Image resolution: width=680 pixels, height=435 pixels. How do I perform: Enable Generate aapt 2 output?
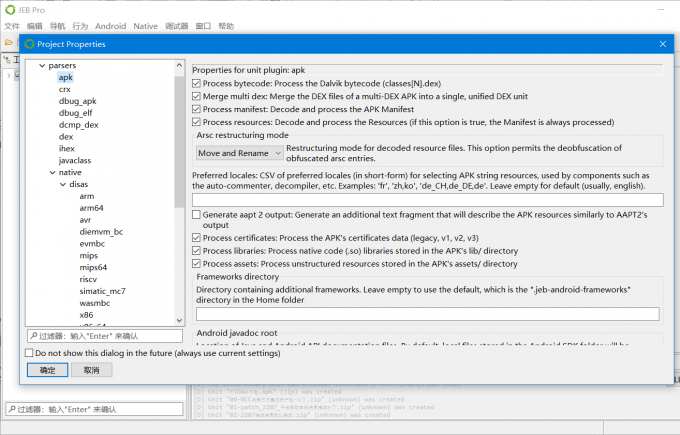(x=196, y=215)
